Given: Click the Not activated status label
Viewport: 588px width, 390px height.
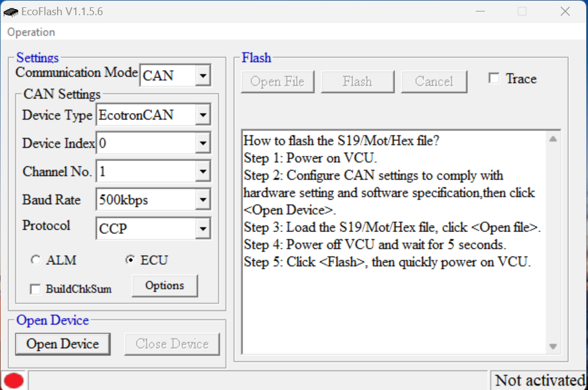Looking at the screenshot, I should [x=539, y=381].
